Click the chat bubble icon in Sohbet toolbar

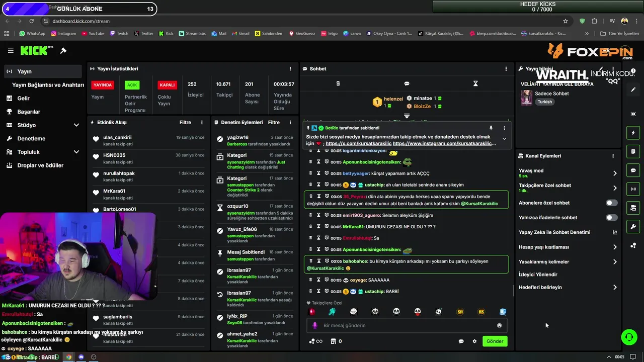407,83
